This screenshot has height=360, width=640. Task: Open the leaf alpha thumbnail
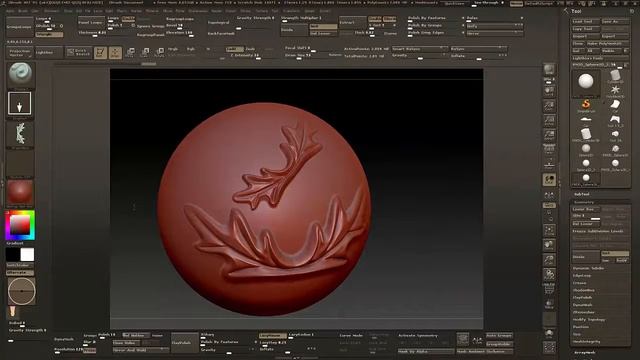(x=20, y=134)
